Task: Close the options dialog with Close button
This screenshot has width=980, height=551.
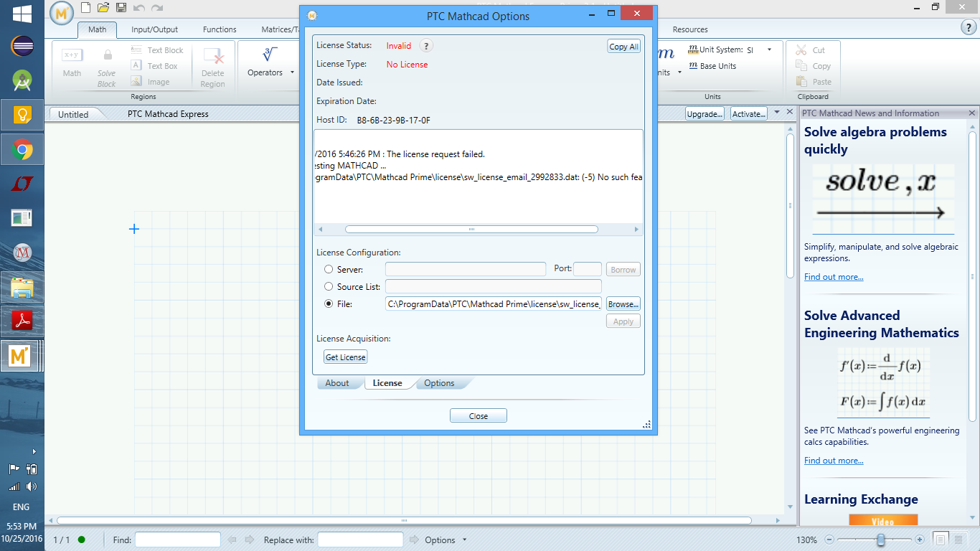Action: point(479,416)
